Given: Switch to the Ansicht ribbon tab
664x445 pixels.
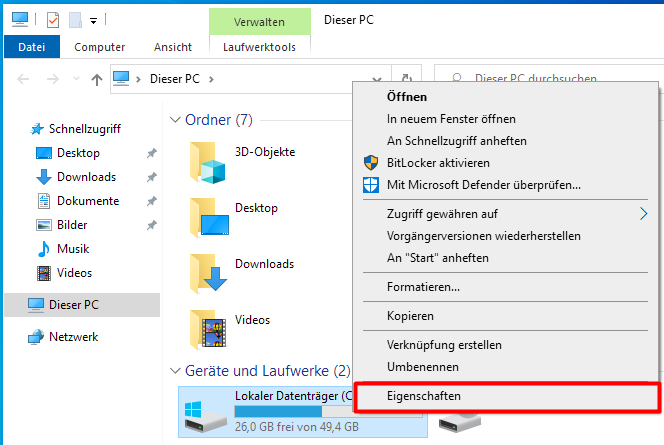Looking at the screenshot, I should [173, 46].
